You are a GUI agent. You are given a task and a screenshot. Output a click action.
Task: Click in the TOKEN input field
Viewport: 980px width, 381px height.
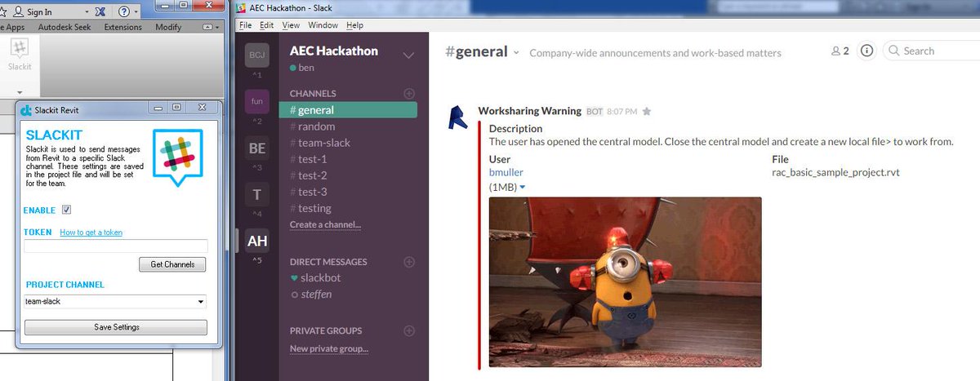tap(115, 246)
